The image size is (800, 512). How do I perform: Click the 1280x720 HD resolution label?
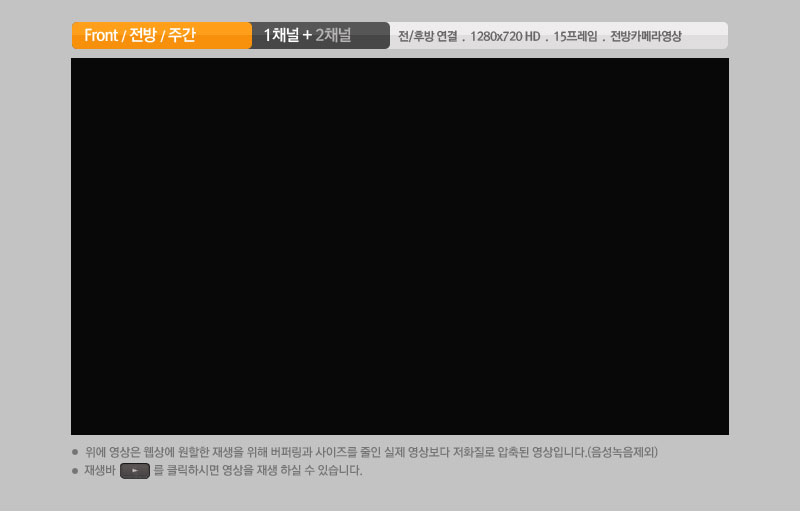(504, 37)
